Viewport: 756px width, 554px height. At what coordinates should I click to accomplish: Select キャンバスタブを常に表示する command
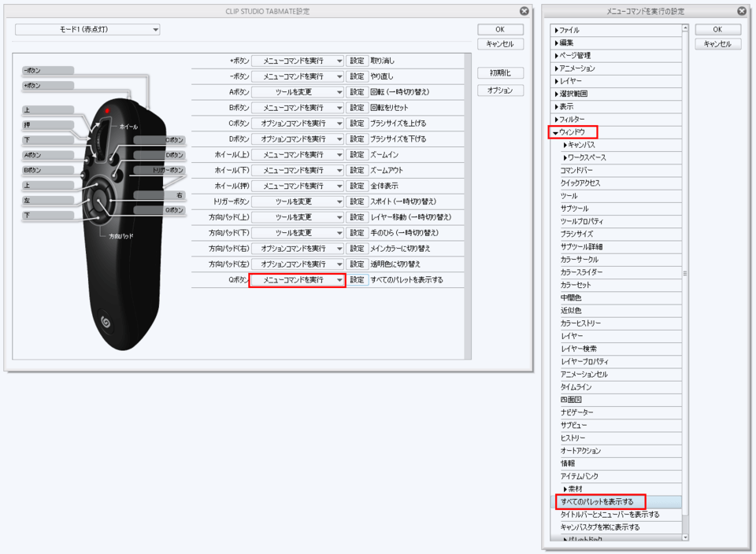click(616, 527)
